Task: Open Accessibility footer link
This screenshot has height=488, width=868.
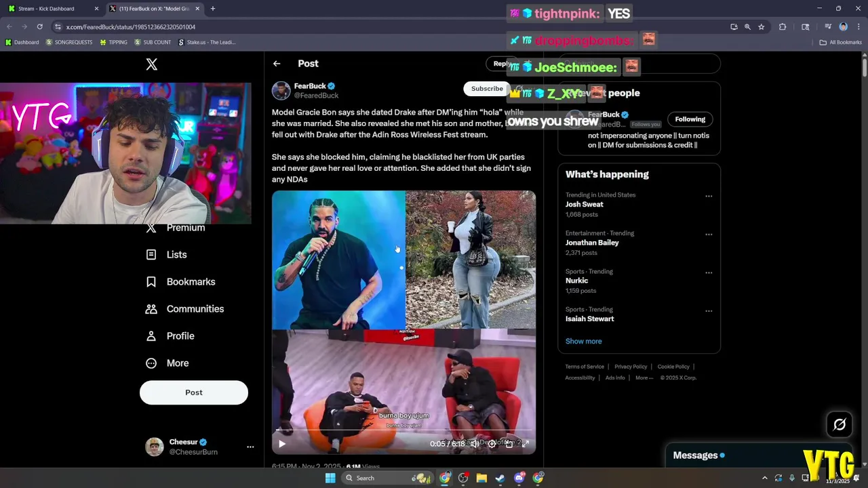Action: (x=580, y=378)
